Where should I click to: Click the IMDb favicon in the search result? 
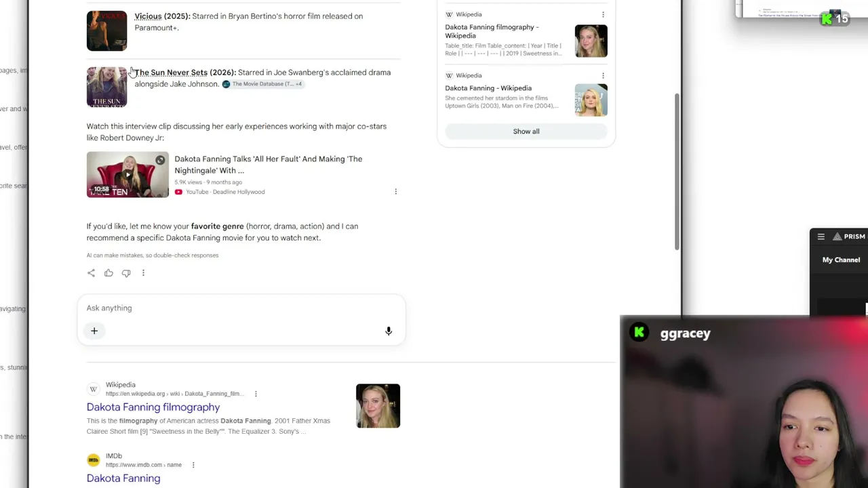tap(94, 460)
